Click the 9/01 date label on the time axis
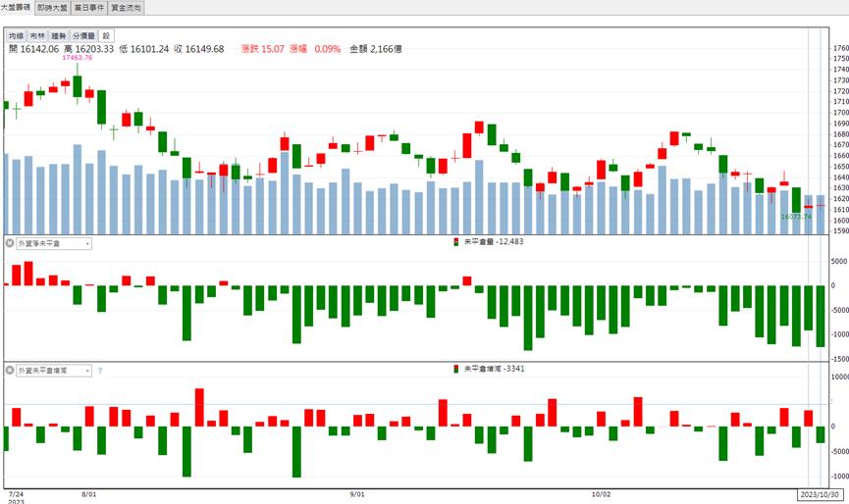The height and width of the screenshot is (504, 849). click(357, 494)
